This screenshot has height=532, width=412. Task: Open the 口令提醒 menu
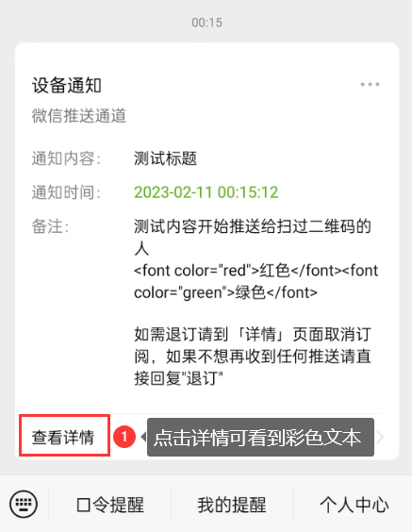click(110, 505)
